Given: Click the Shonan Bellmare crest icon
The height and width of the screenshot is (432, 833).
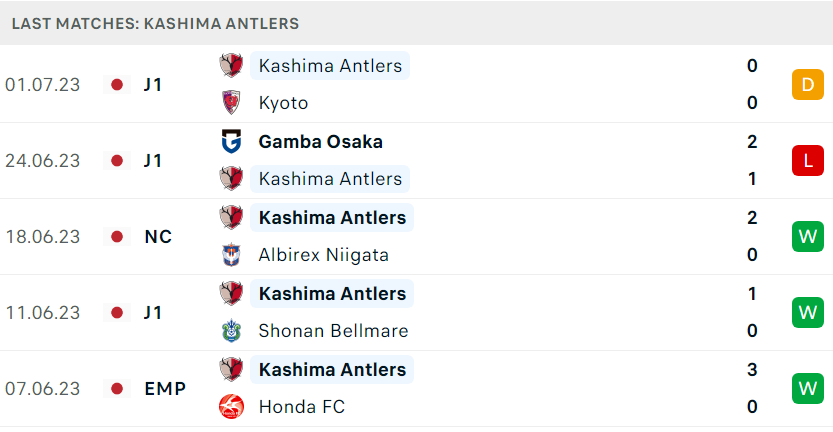Looking at the screenshot, I should (231, 331).
